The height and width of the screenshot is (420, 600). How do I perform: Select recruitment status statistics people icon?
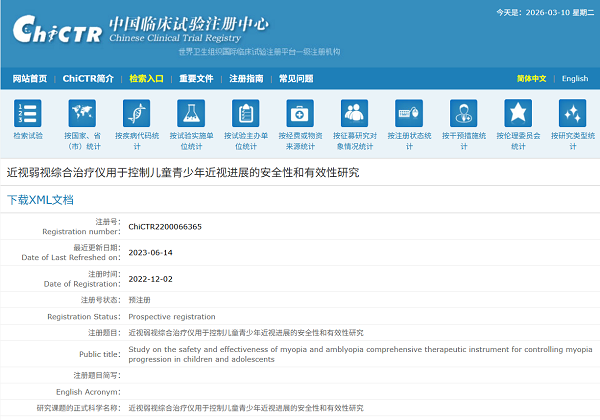click(354, 113)
